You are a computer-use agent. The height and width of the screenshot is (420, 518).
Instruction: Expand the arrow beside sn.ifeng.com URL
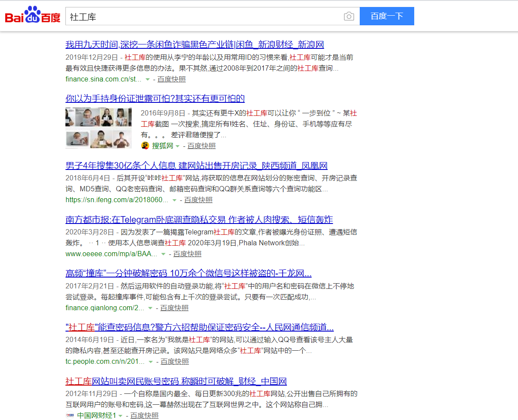click(174, 200)
